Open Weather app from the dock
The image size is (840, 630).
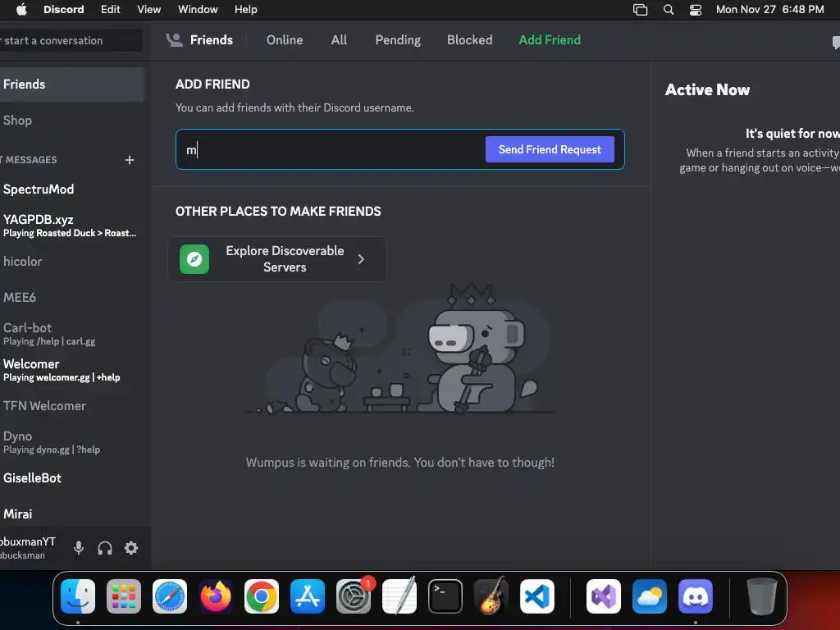[x=650, y=596]
